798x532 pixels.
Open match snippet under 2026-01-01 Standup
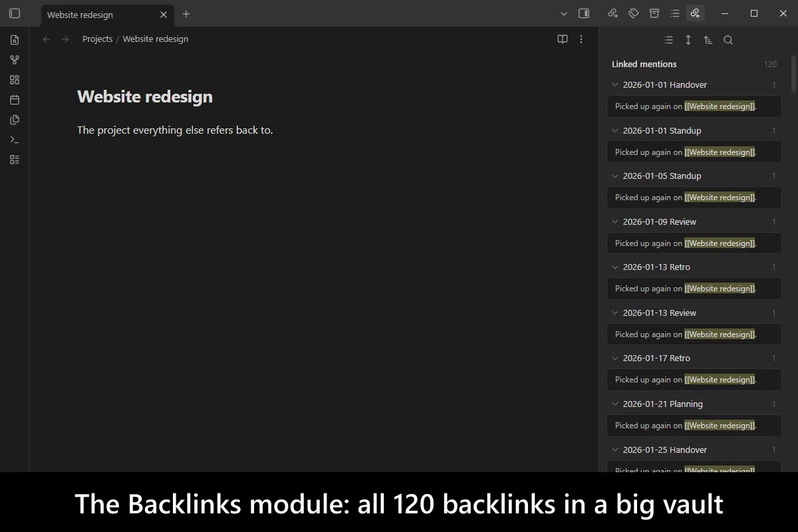(x=694, y=152)
